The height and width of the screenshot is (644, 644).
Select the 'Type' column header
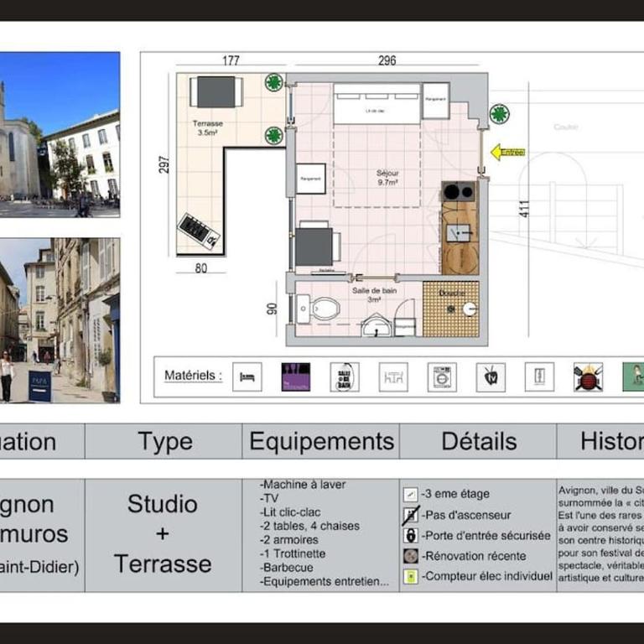click(x=164, y=442)
